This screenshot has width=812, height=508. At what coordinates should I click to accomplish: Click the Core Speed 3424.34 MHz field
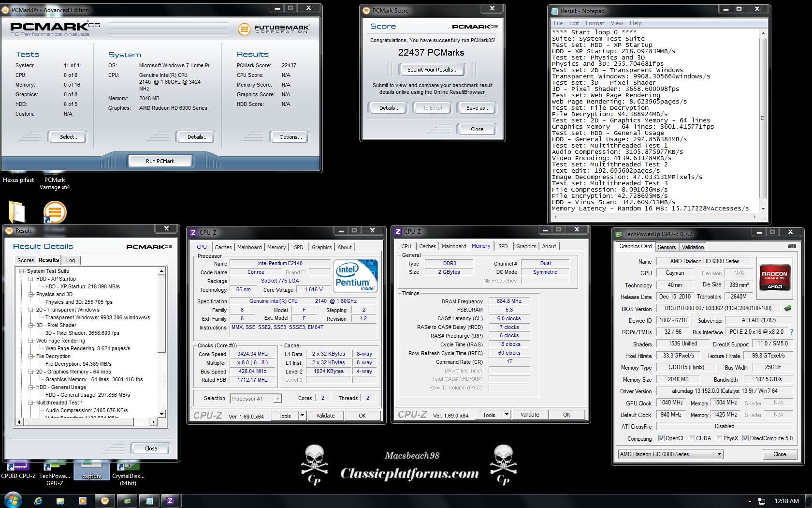pos(252,354)
